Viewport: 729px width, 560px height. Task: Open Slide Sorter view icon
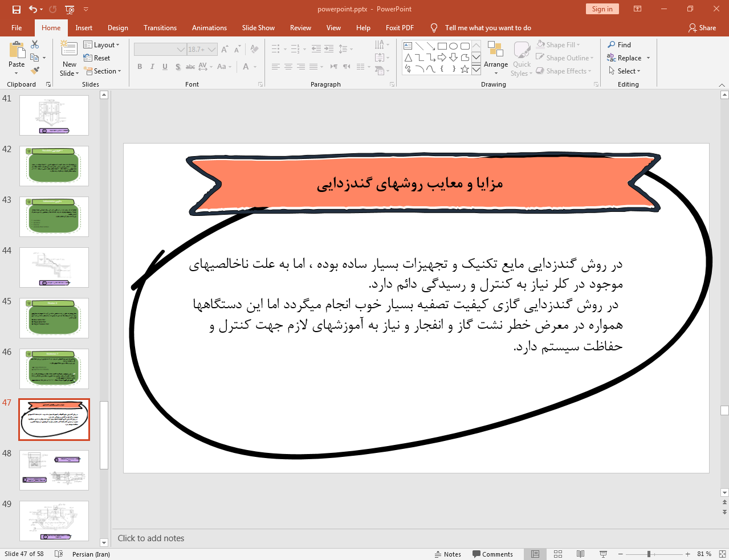[558, 554]
